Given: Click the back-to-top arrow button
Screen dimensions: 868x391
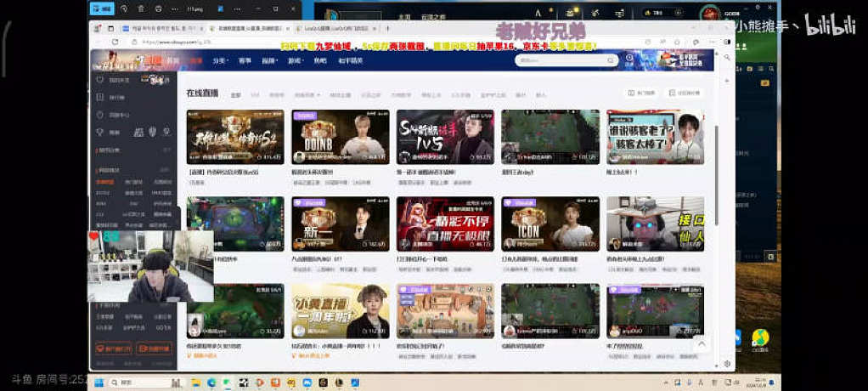Looking at the screenshot, I should [x=701, y=343].
